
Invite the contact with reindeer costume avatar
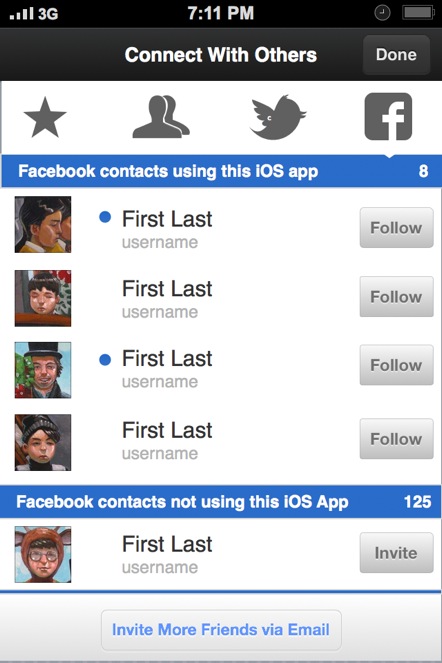396,553
